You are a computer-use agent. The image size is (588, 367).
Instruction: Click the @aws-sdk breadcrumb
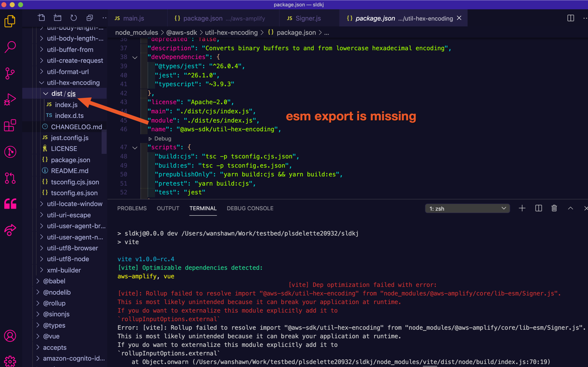click(x=181, y=33)
